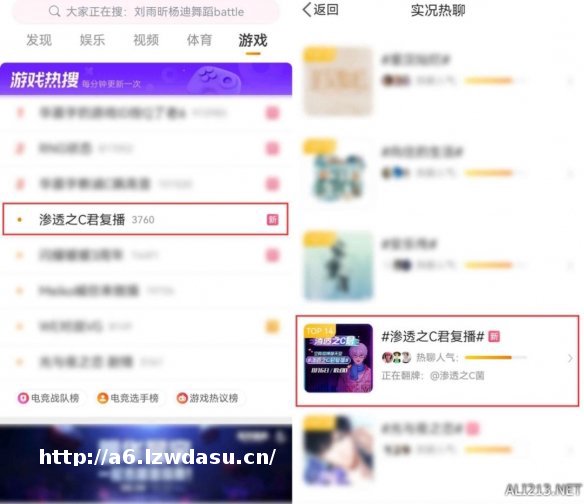Open the 视频 tab

pos(146,40)
